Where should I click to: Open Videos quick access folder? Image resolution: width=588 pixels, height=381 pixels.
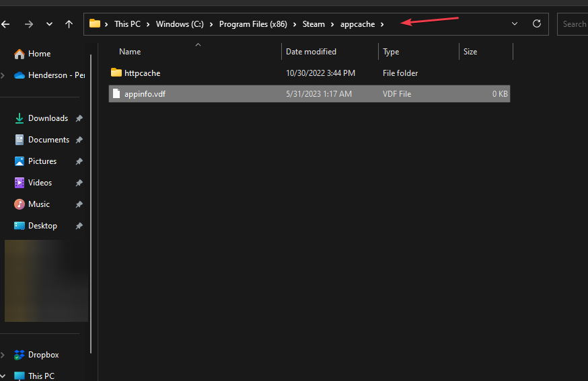[40, 183]
